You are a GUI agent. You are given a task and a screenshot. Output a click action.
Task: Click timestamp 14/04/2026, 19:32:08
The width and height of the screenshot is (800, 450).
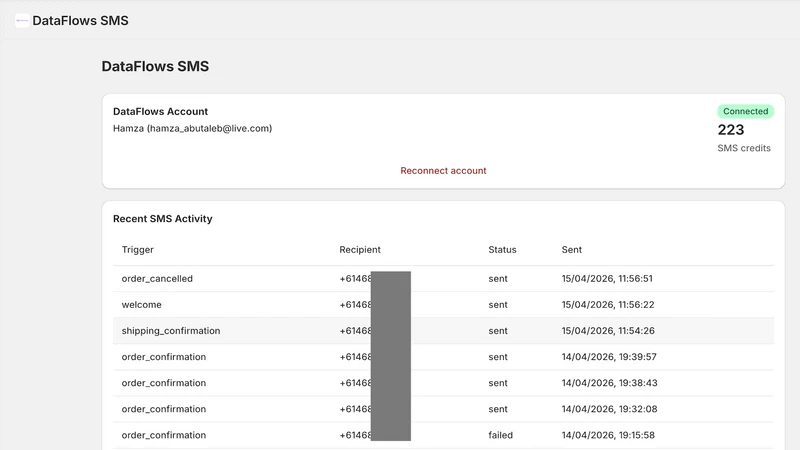click(609, 409)
